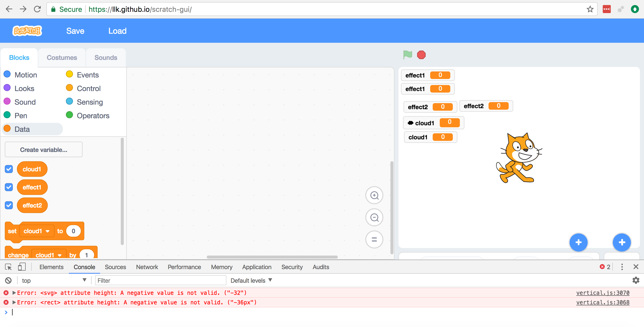644x327 pixels.
Task: Open DevTools settings gear
Action: pyautogui.click(x=636, y=280)
